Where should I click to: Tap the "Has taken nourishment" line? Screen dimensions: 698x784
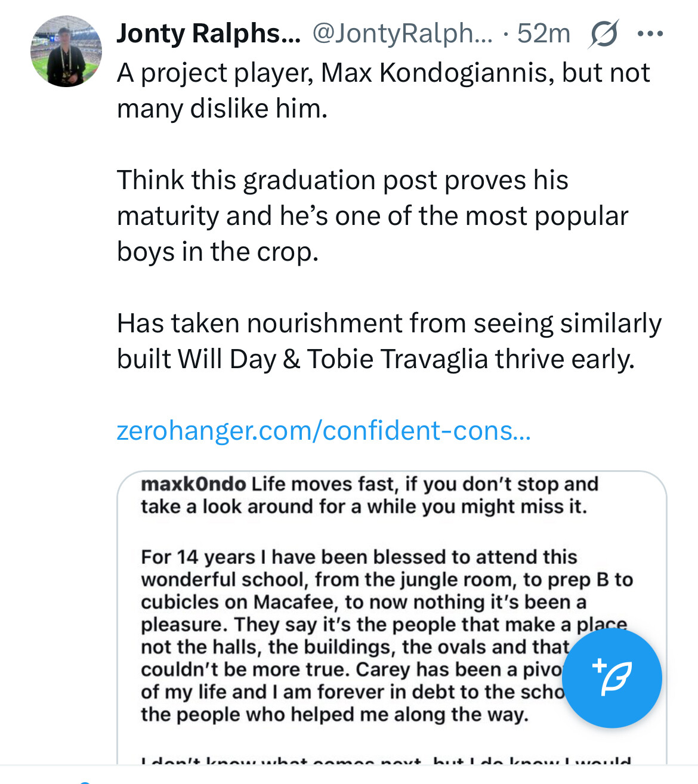389,323
